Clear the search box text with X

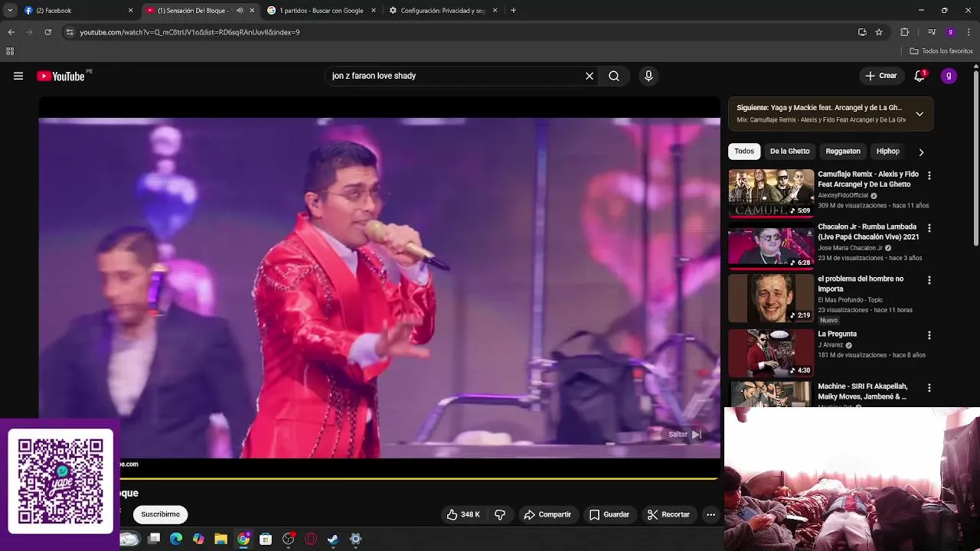point(590,76)
